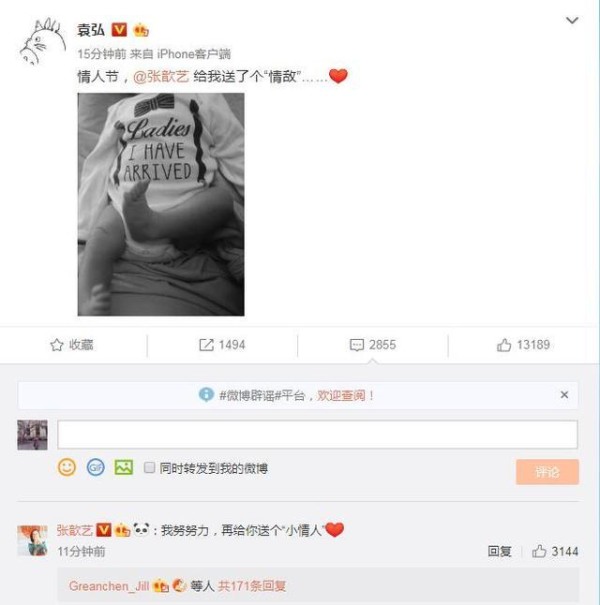Click inside the comment text box
Screen dimensions: 600x605
[x=317, y=434]
